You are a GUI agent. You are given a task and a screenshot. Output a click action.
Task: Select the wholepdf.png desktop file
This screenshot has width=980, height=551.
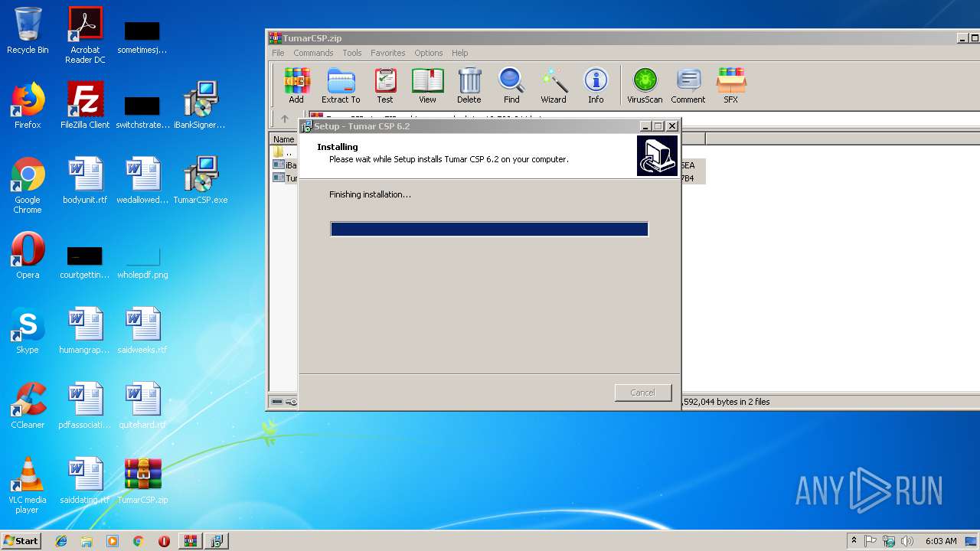142,262
